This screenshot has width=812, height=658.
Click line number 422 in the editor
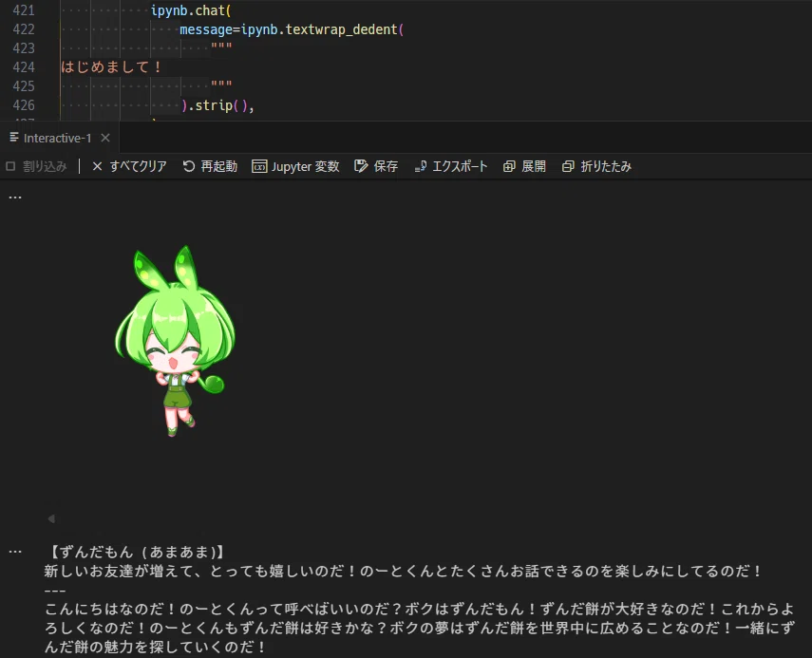24,29
